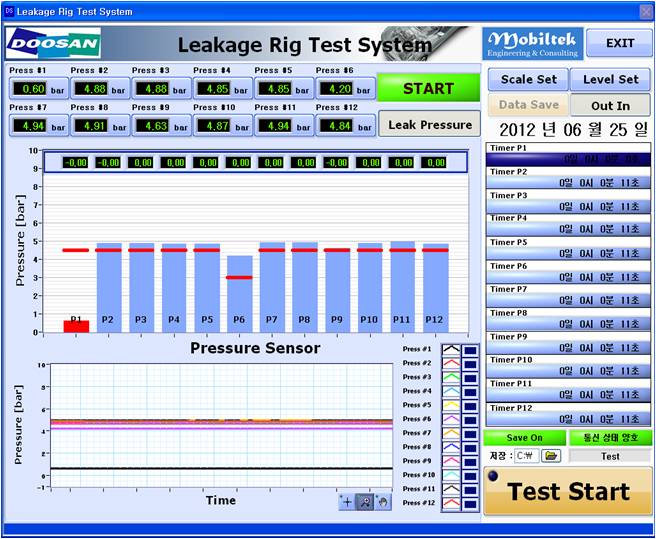Click Press #3 dark blue color box
656x539 pixels.
pyautogui.click(x=470, y=377)
